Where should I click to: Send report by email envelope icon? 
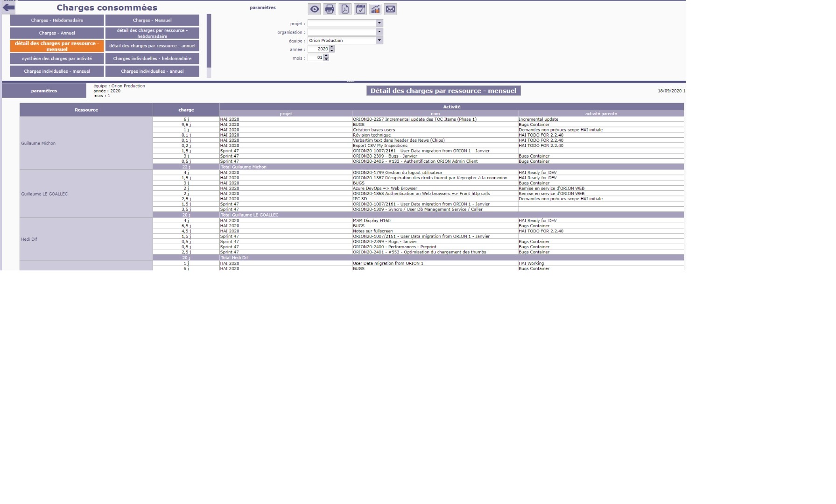(x=391, y=9)
